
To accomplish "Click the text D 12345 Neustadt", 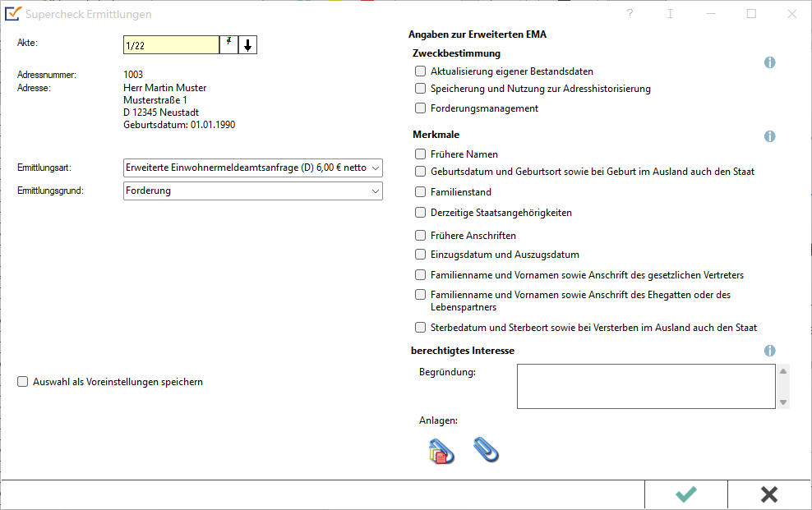I will point(161,113).
